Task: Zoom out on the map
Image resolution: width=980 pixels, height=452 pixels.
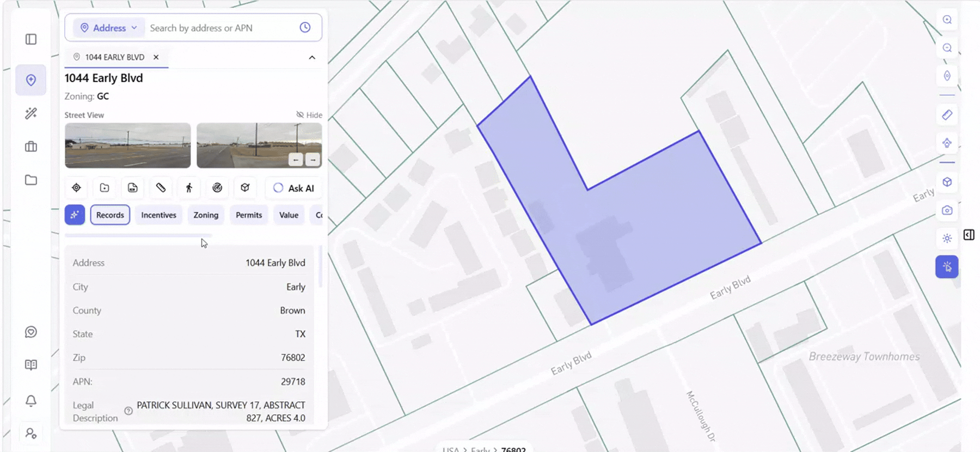Action: pyautogui.click(x=947, y=48)
